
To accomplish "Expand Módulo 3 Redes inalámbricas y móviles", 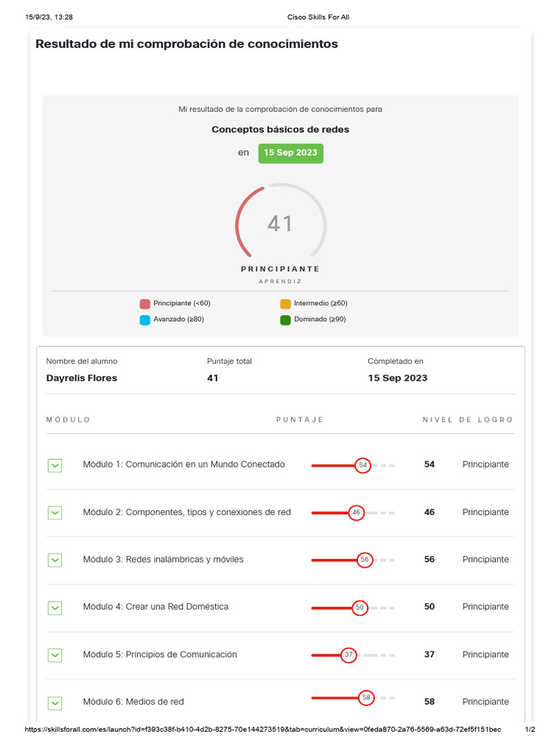I will point(55,560).
